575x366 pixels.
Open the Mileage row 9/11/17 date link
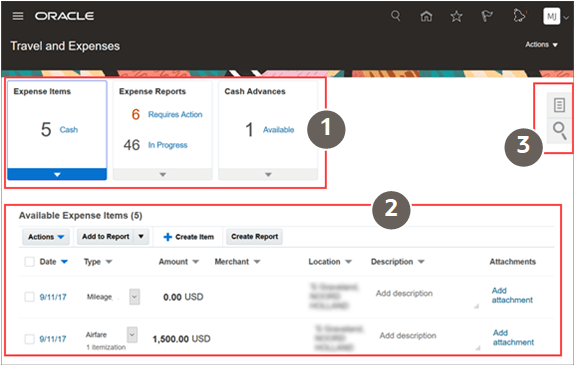53,297
